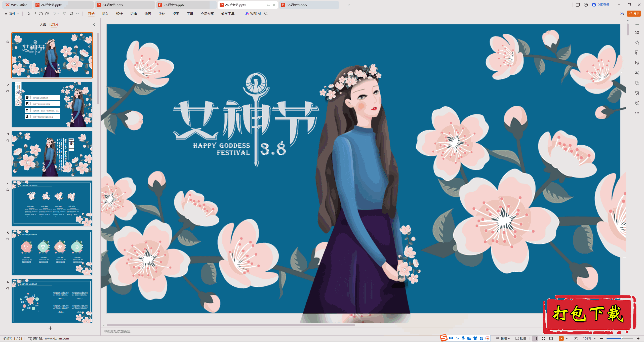Screen dimensions: 644x342
Task: Click the Save icon in quick toolbar
Action: pyautogui.click(x=28, y=14)
